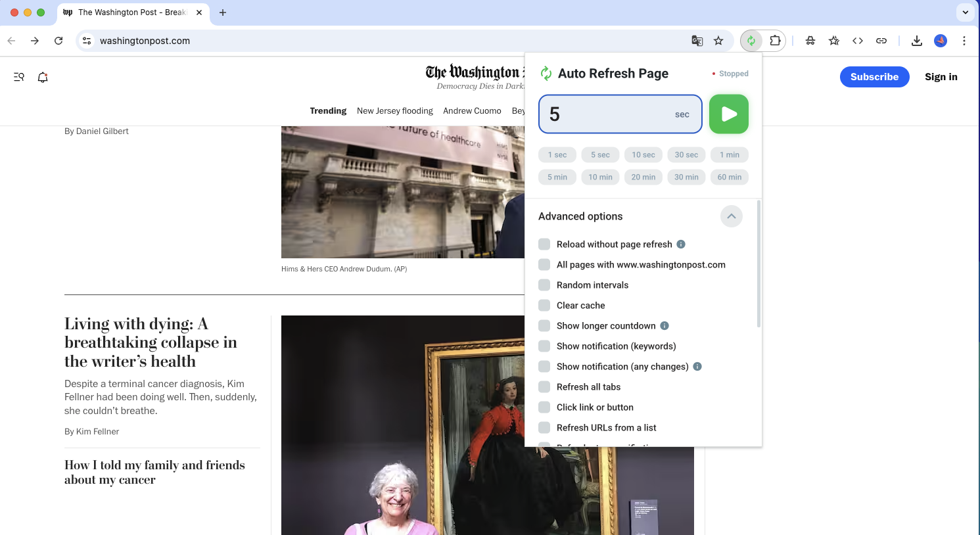Enable the Clear cache option

pyautogui.click(x=544, y=305)
